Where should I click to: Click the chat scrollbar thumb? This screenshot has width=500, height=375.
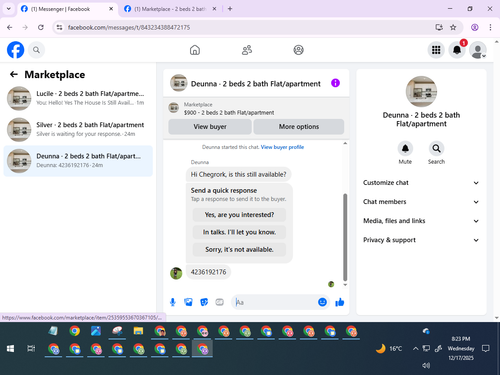point(345,237)
